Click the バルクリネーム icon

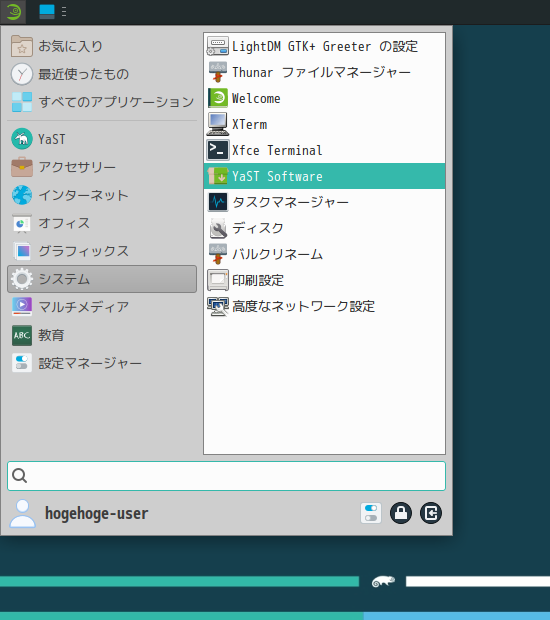218,254
